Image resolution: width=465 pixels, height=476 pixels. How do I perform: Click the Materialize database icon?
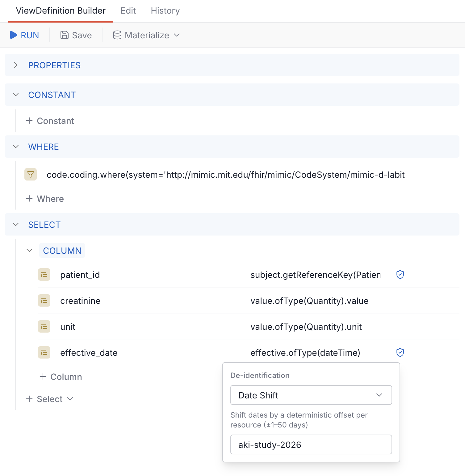pyautogui.click(x=117, y=35)
